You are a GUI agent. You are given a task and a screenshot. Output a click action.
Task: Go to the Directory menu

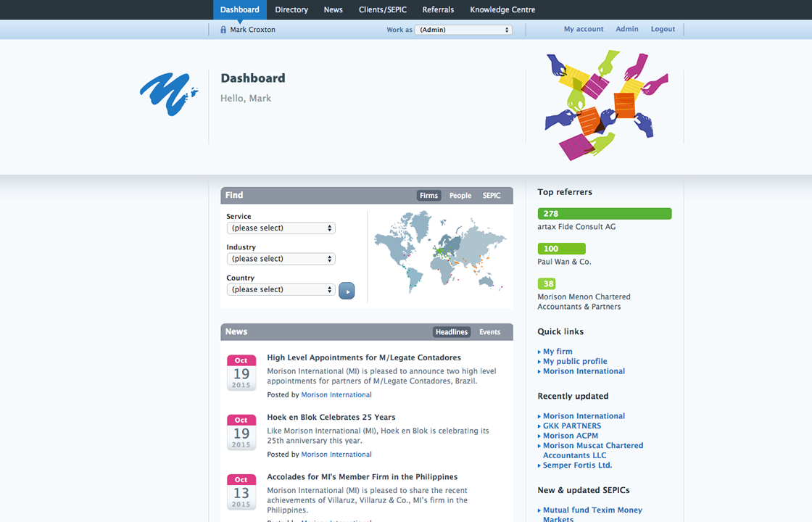tap(291, 10)
